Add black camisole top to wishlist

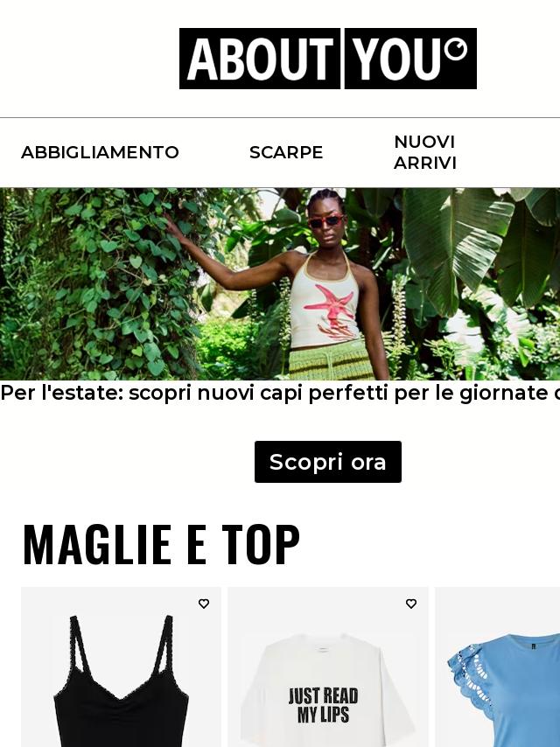(204, 604)
